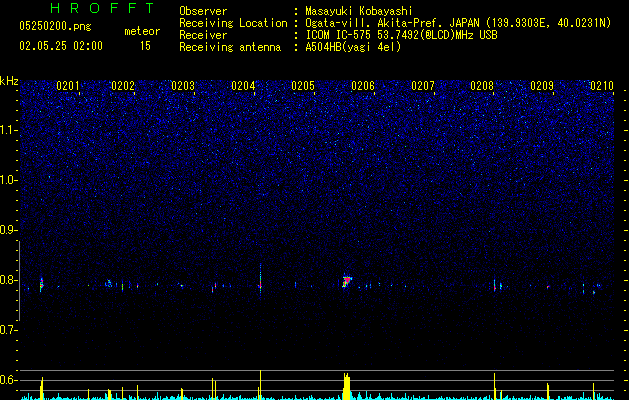Click the meteor count value 15
The height and width of the screenshot is (400, 629).
145,46
